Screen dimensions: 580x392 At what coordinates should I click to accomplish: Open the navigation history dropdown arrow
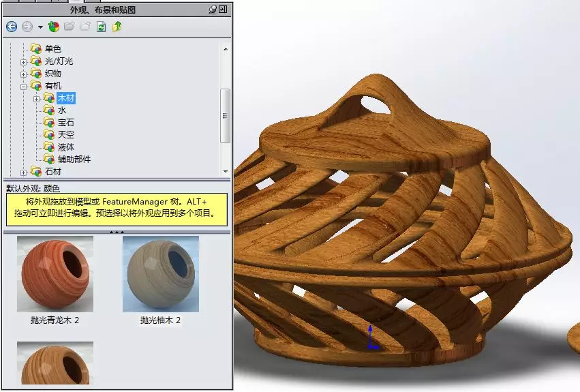40,27
